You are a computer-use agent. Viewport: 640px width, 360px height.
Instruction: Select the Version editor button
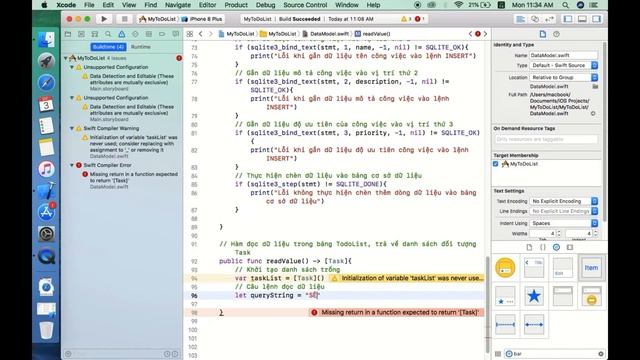[549, 19]
